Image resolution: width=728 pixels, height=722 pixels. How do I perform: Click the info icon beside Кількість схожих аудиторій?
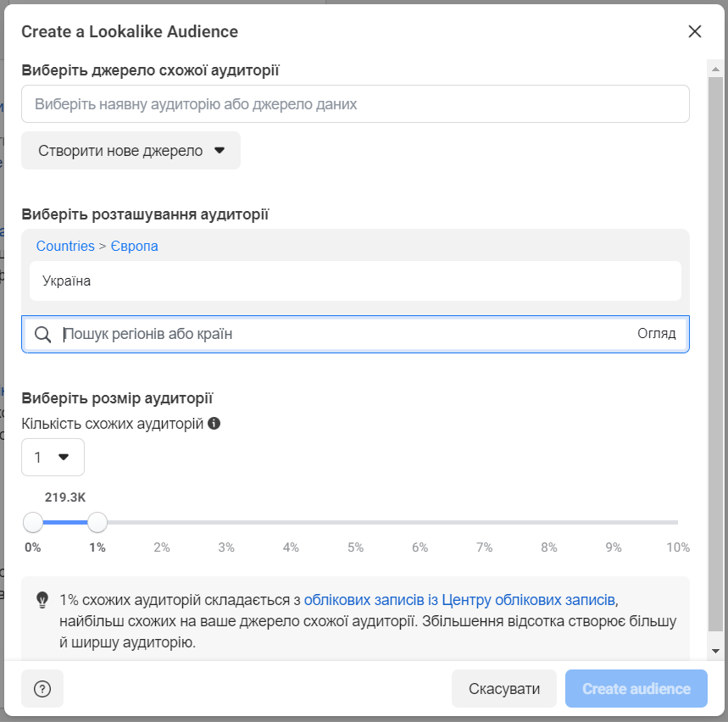[x=214, y=423]
